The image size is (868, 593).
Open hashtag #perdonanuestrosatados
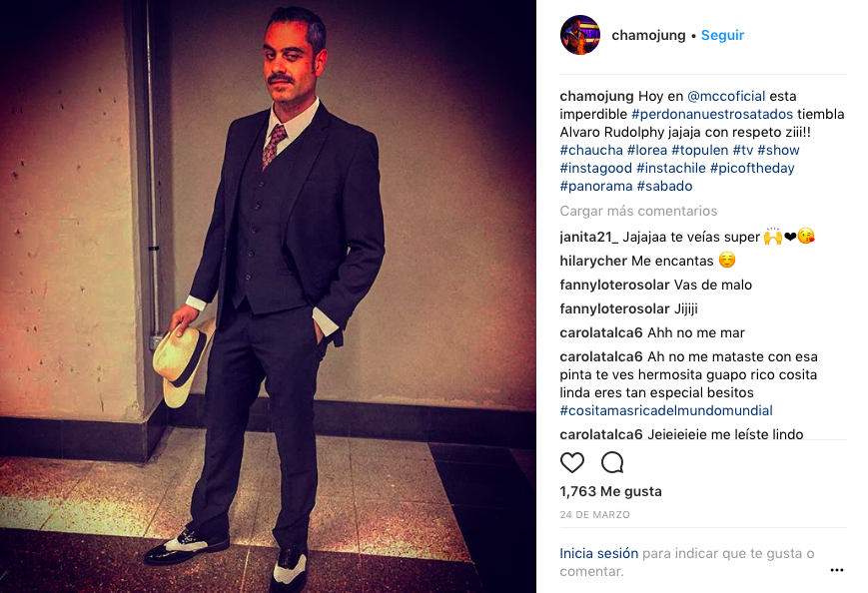point(712,114)
